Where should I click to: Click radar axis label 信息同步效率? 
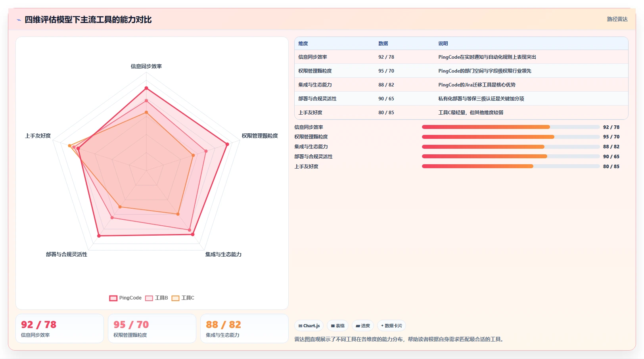point(146,66)
